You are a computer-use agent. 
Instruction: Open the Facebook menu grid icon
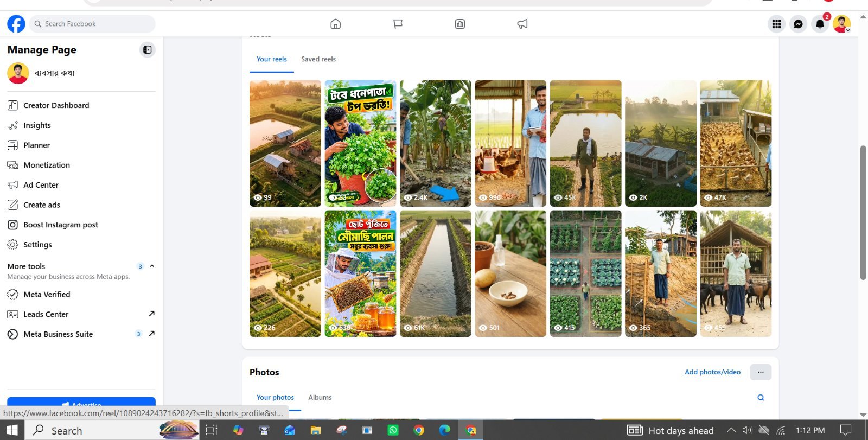tap(776, 24)
